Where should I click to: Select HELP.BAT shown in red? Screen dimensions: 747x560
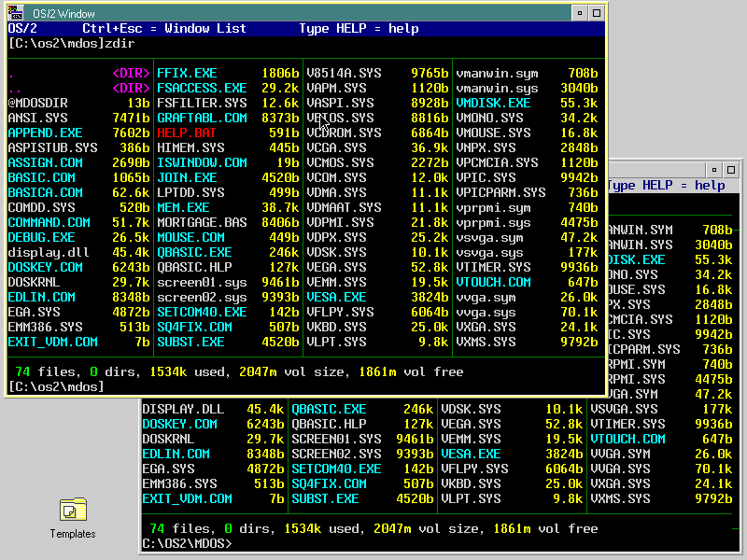click(188, 133)
